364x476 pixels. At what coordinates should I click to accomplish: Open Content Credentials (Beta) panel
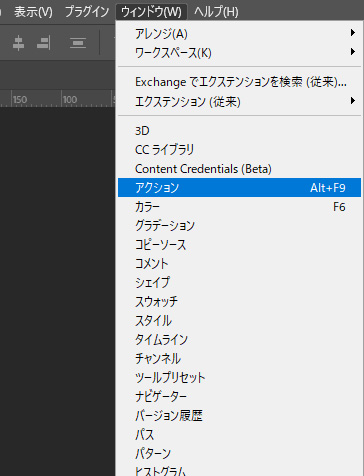(x=239, y=169)
